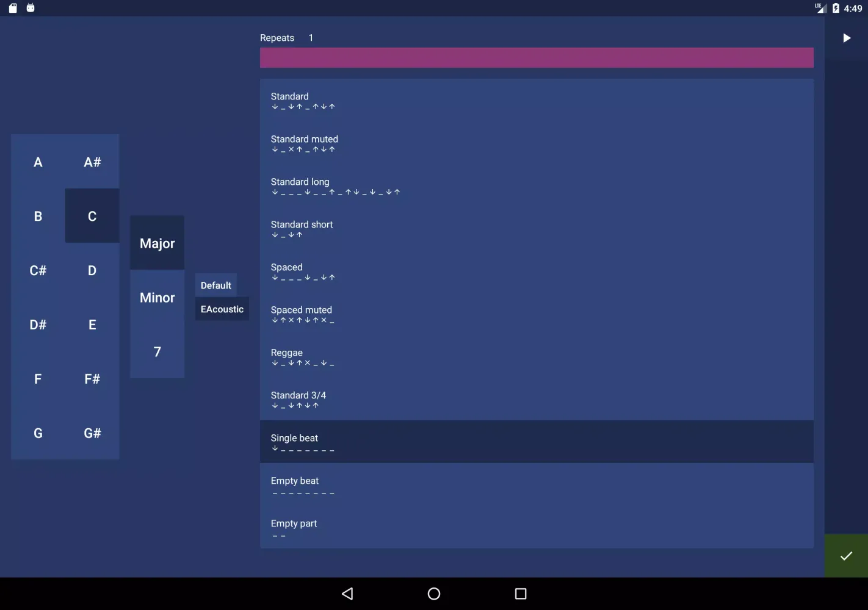This screenshot has height=610, width=868.
Task: Switch to the EAcoustic sound
Action: [x=222, y=309]
